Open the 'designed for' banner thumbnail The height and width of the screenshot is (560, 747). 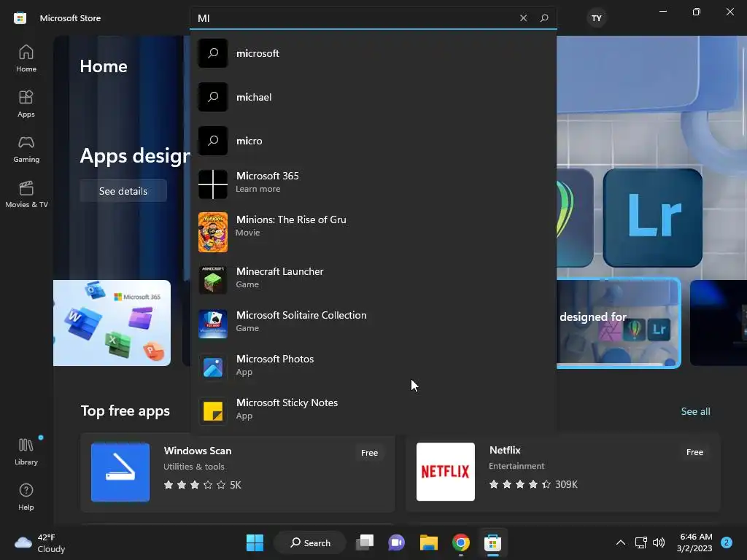point(619,323)
